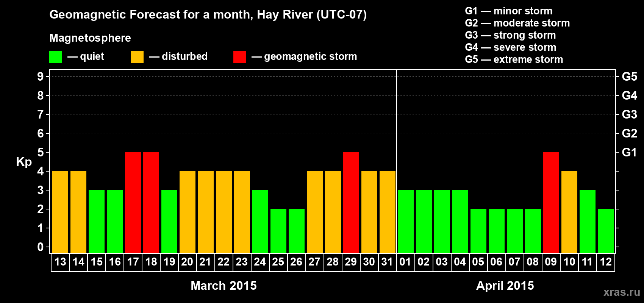The height and width of the screenshot is (303, 644).
Task: Click the green bar for March 19
Action: 169,221
